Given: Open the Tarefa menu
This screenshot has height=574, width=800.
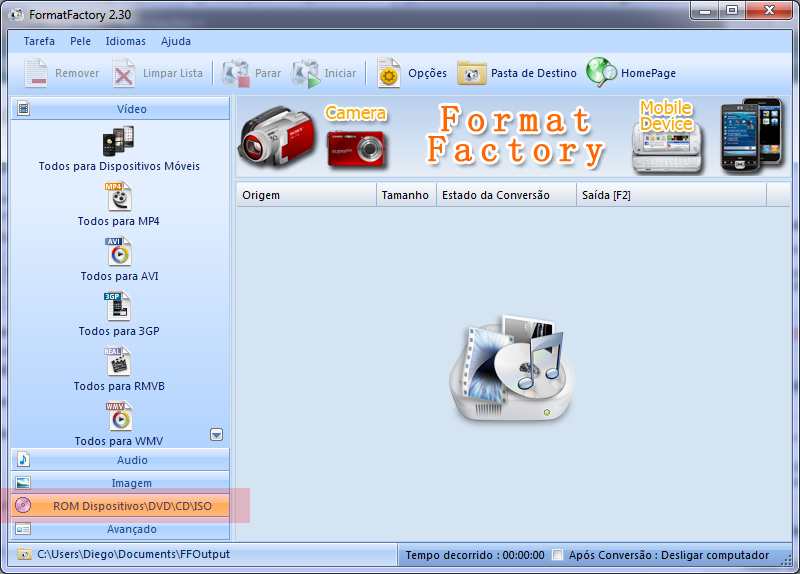Looking at the screenshot, I should click(x=39, y=41).
